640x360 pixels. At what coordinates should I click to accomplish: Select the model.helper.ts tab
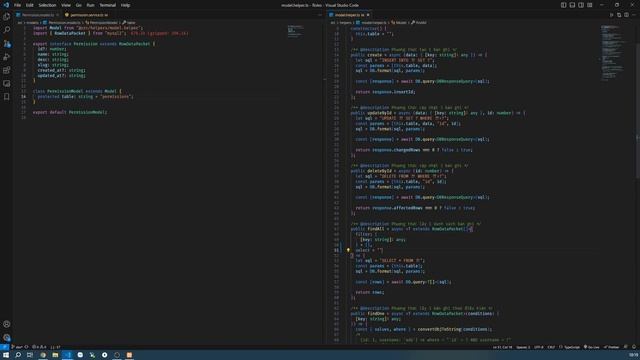click(x=349, y=15)
